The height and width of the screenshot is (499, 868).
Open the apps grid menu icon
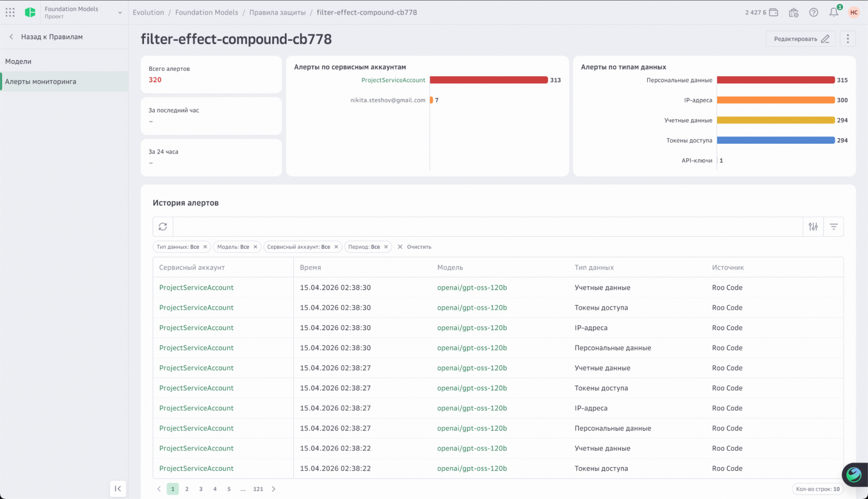click(10, 12)
